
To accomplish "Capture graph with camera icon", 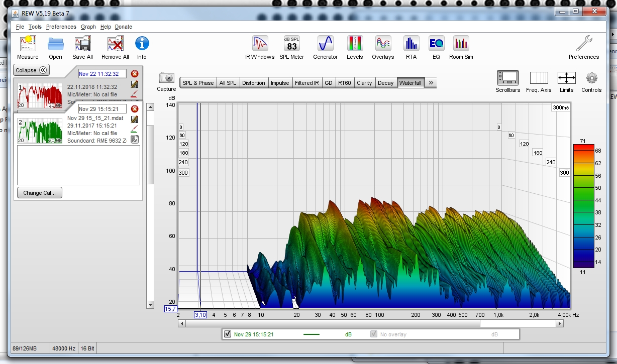I will 166,78.
